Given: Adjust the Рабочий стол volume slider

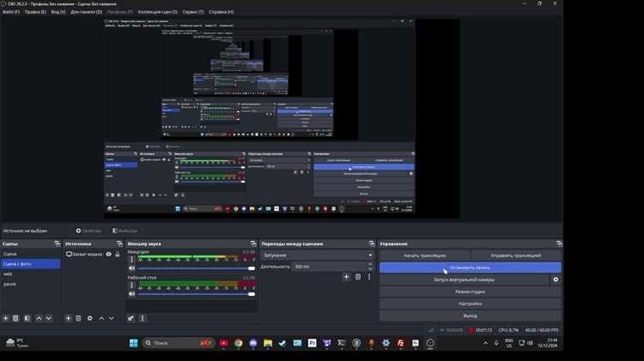Looking at the screenshot, I should click(x=197, y=294).
